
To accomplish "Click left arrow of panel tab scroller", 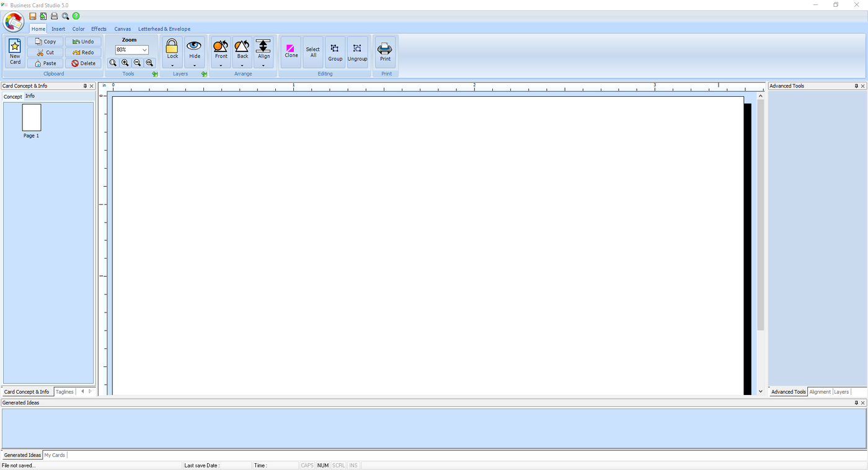I will coord(82,391).
